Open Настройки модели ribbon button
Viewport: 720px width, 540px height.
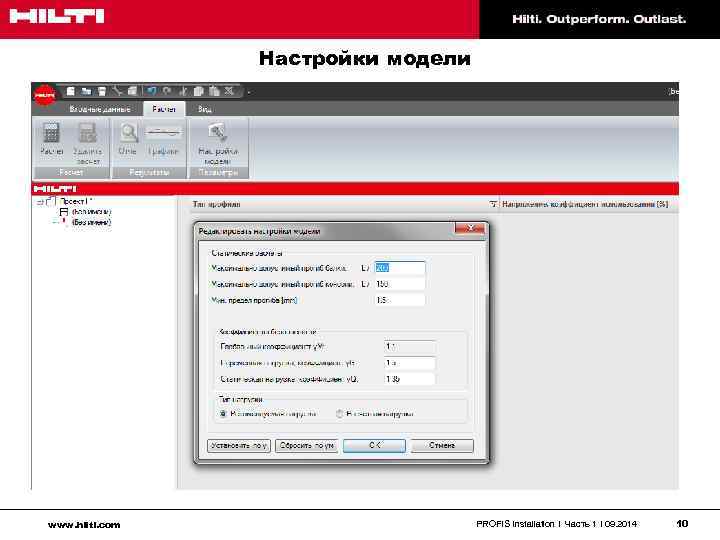(218, 143)
